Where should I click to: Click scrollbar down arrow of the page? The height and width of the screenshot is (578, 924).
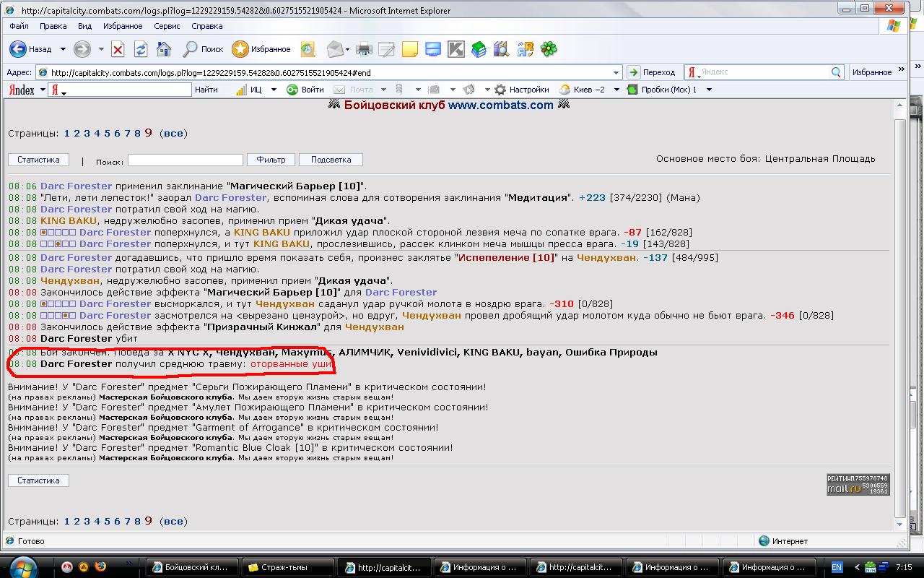click(899, 526)
